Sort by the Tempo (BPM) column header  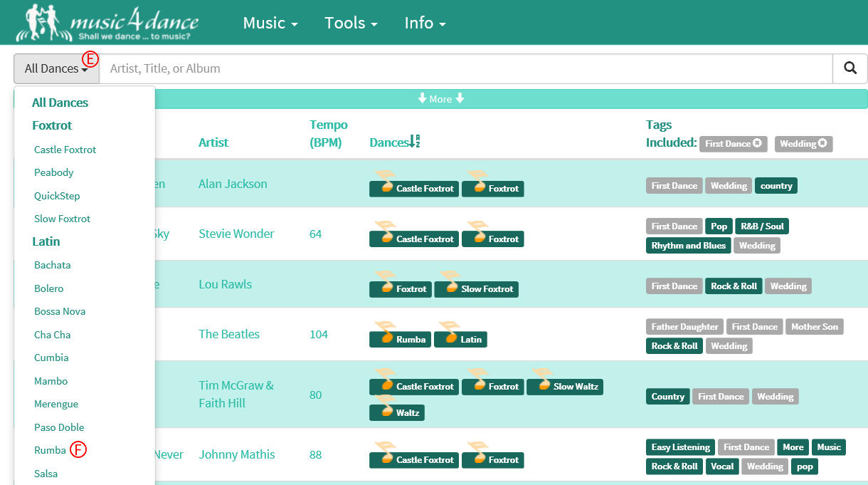click(x=325, y=134)
